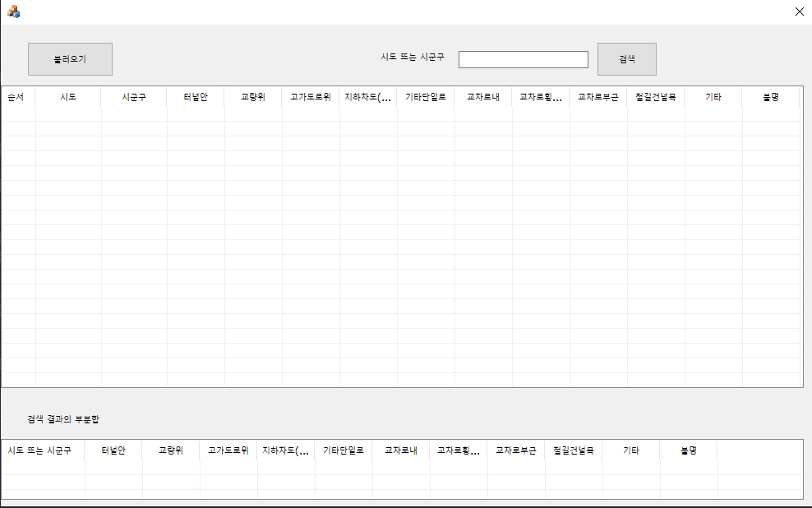Click main grid 기타 column header
812x508 pixels.
[713, 97]
